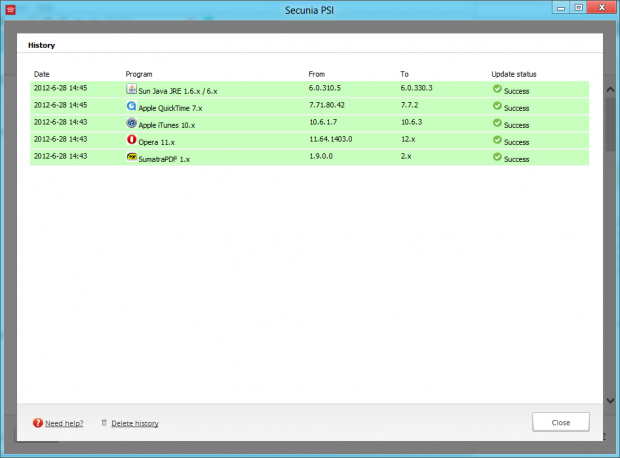Image resolution: width=620 pixels, height=458 pixels.
Task: Sort by the Program column header
Action: [139, 74]
